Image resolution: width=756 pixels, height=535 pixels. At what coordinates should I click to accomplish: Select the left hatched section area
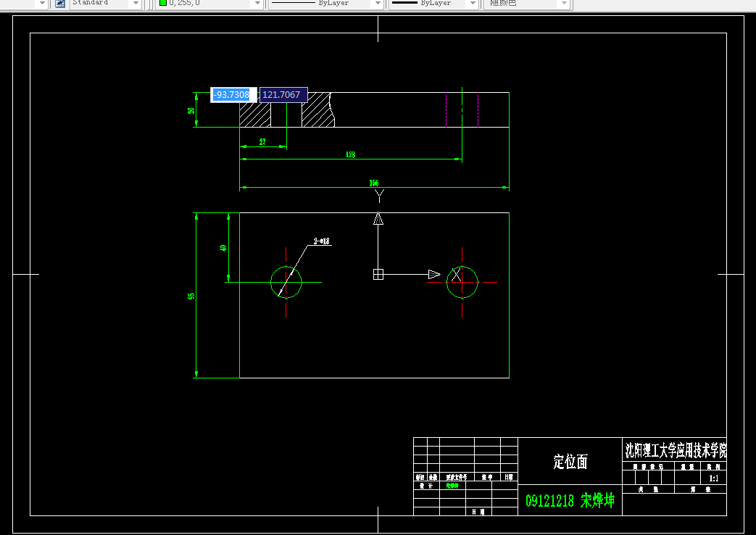pos(255,115)
